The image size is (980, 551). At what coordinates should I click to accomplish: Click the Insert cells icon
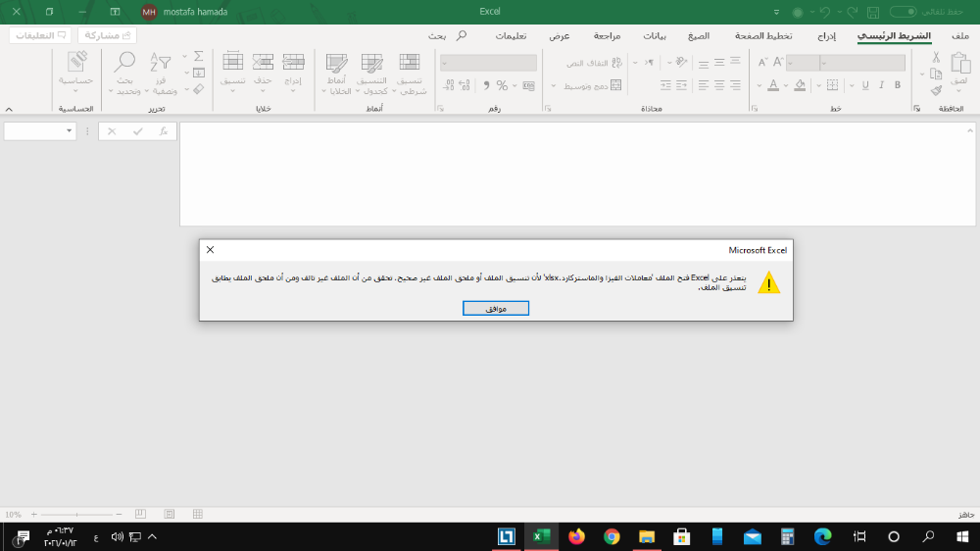(x=293, y=62)
